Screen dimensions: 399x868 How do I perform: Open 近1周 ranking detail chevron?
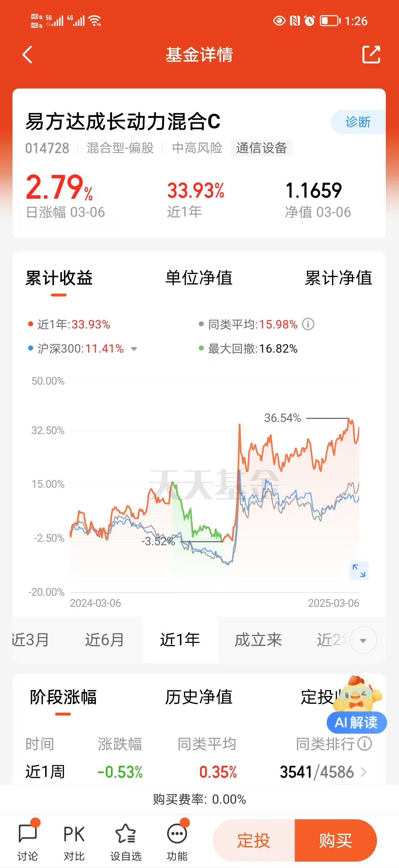pyautogui.click(x=363, y=772)
